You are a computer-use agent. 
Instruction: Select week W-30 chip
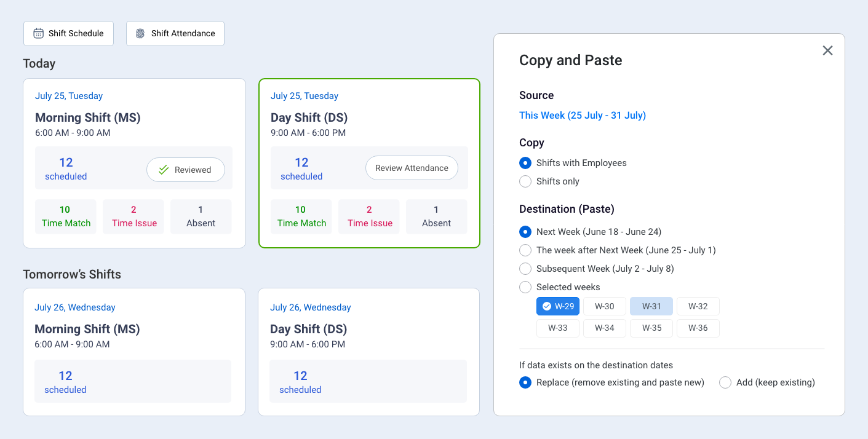click(604, 306)
